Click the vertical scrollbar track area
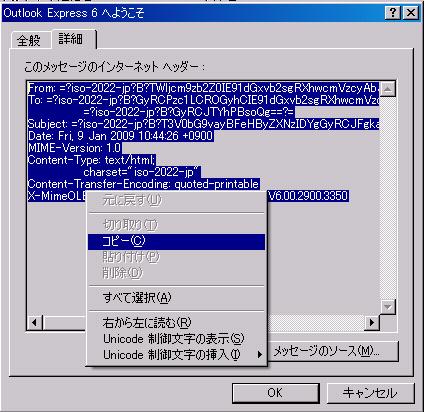Viewport: 424px width, 412px height. click(x=388, y=198)
